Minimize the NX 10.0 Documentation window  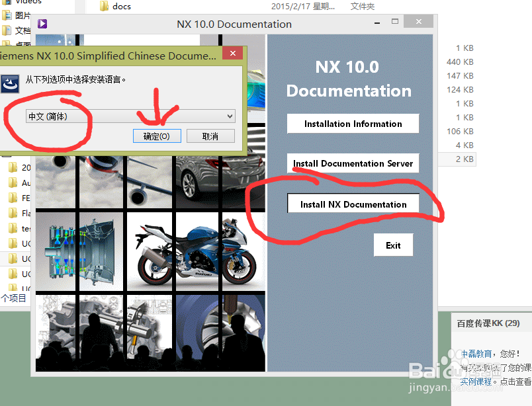(377, 22)
